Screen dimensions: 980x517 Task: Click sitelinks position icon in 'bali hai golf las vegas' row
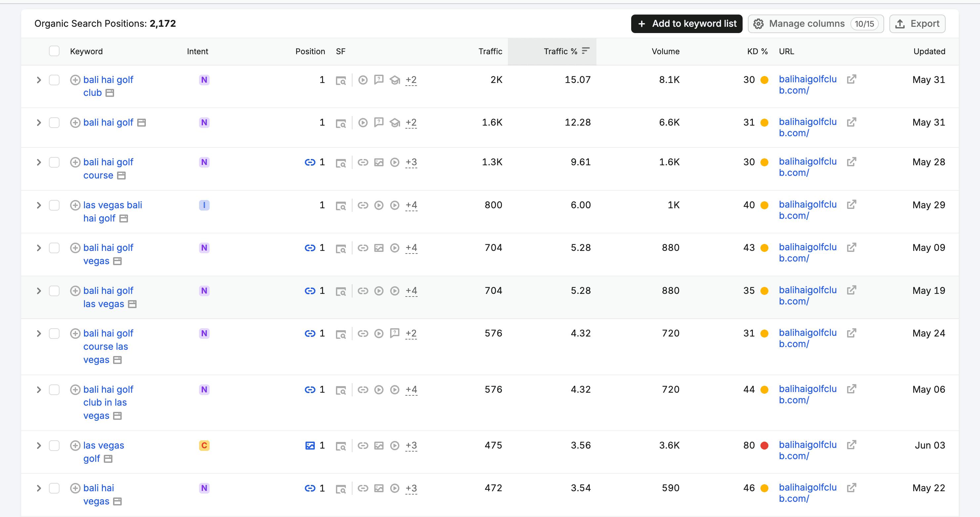[310, 291]
